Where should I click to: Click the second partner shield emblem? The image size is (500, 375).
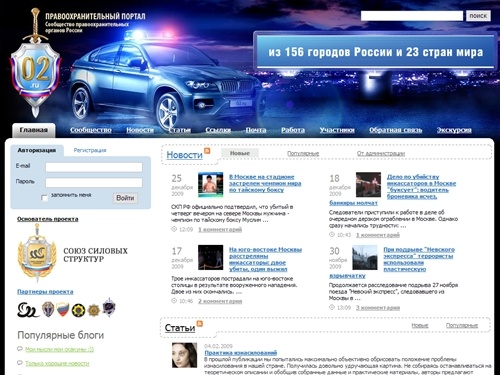(x=48, y=309)
